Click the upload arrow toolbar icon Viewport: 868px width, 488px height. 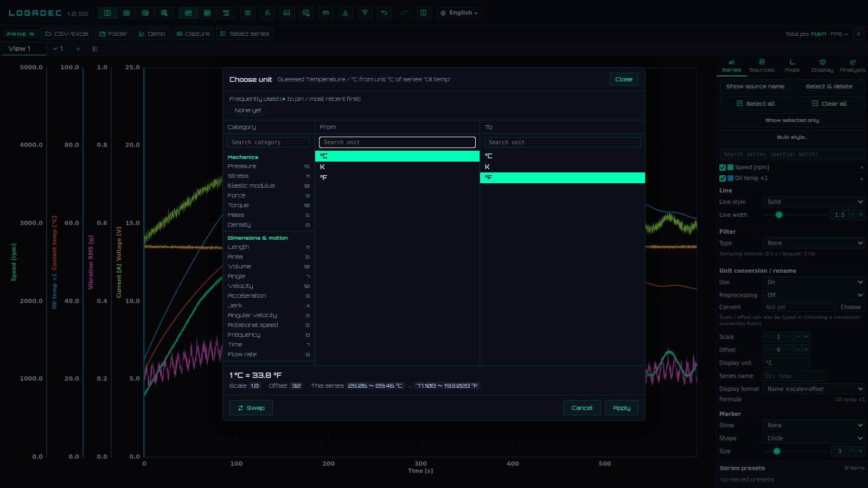[x=365, y=13]
